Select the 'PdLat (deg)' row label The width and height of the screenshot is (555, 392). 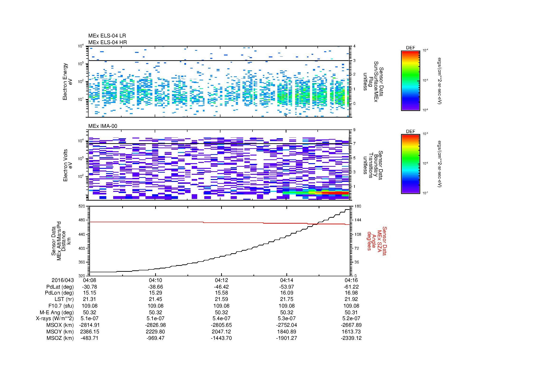coord(60,287)
